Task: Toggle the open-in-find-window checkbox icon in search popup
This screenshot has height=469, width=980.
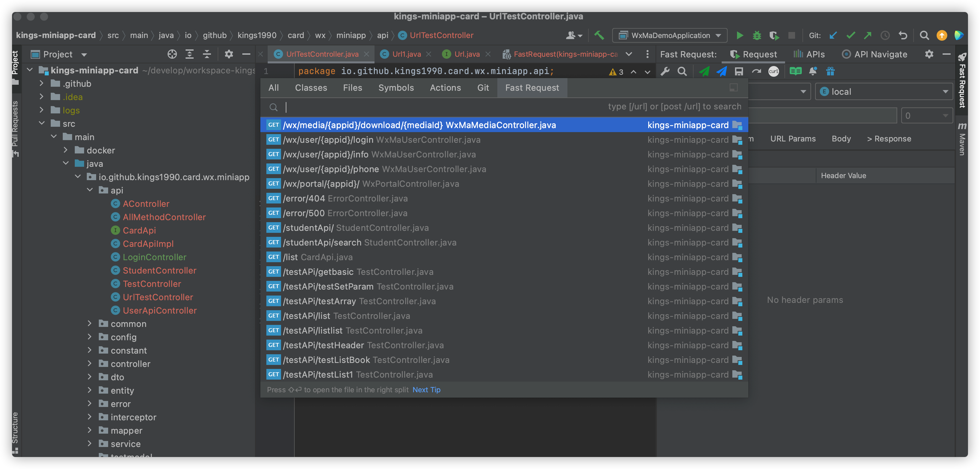Action: (x=733, y=88)
